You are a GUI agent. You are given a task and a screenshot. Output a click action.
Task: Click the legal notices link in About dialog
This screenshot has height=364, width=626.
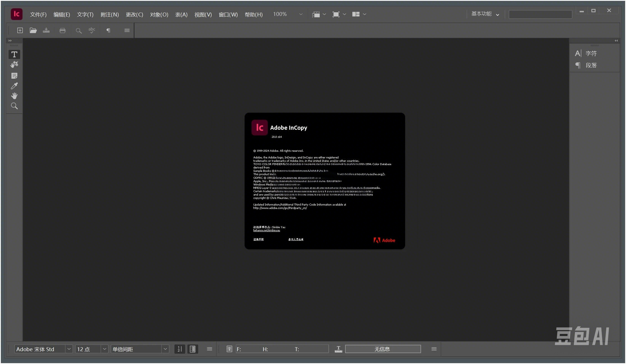(258, 239)
